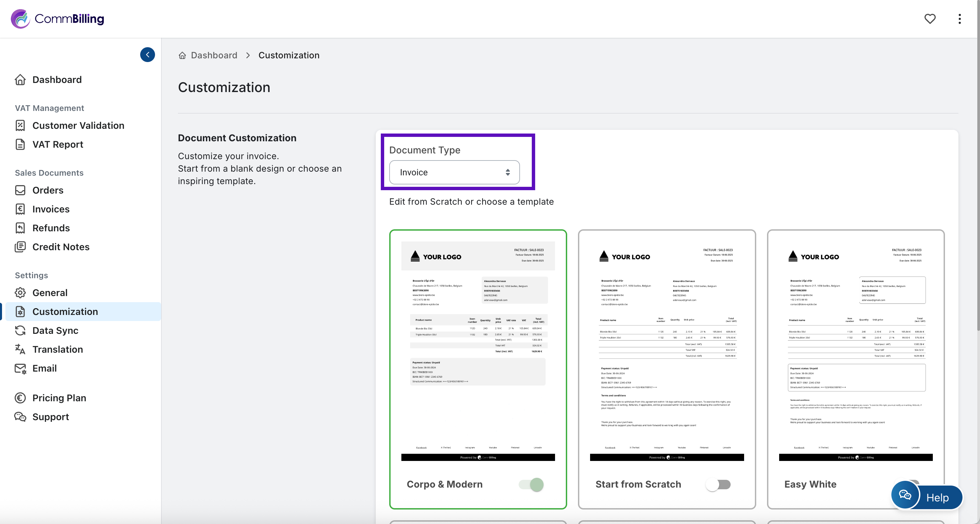
Task: Click the home icon in the breadcrumb
Action: click(x=182, y=56)
